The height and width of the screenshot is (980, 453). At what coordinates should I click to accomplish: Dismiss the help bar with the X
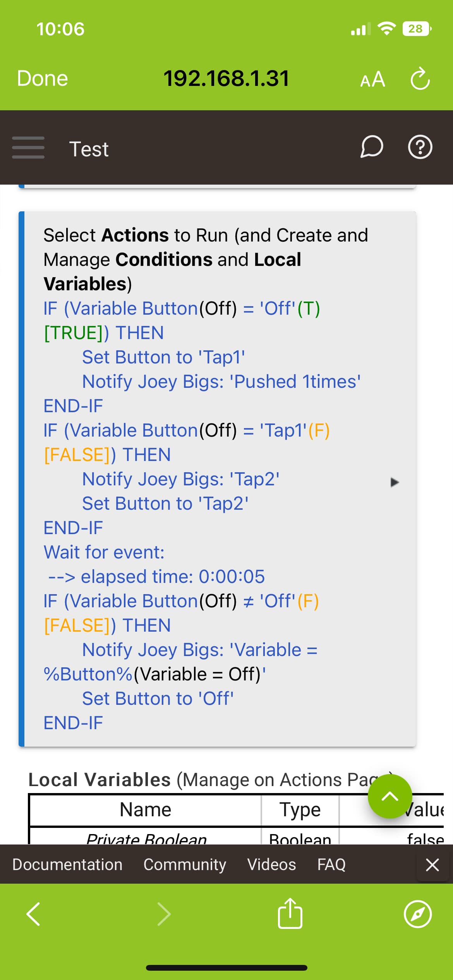pyautogui.click(x=432, y=864)
